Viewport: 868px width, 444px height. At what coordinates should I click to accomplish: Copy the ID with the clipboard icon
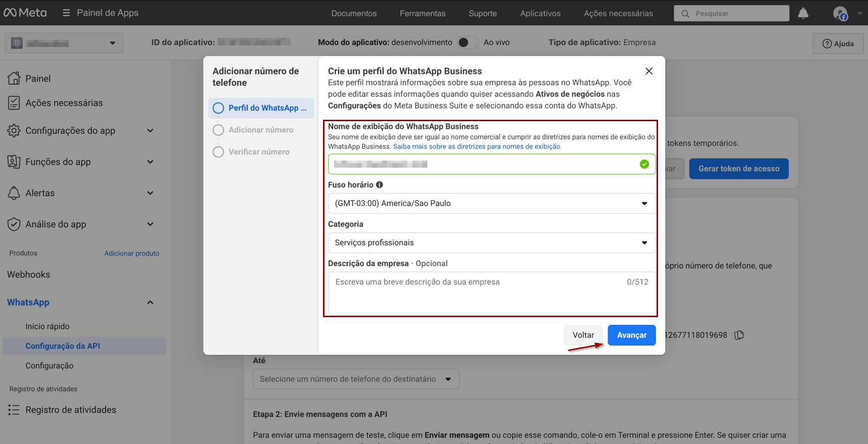tap(739, 335)
